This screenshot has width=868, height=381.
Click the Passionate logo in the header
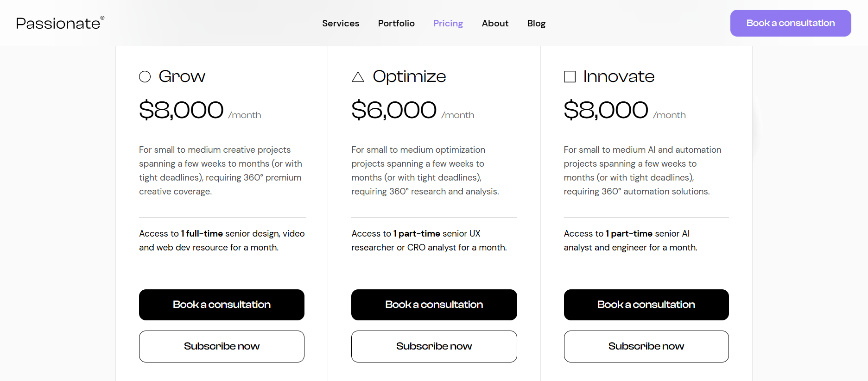(60, 23)
